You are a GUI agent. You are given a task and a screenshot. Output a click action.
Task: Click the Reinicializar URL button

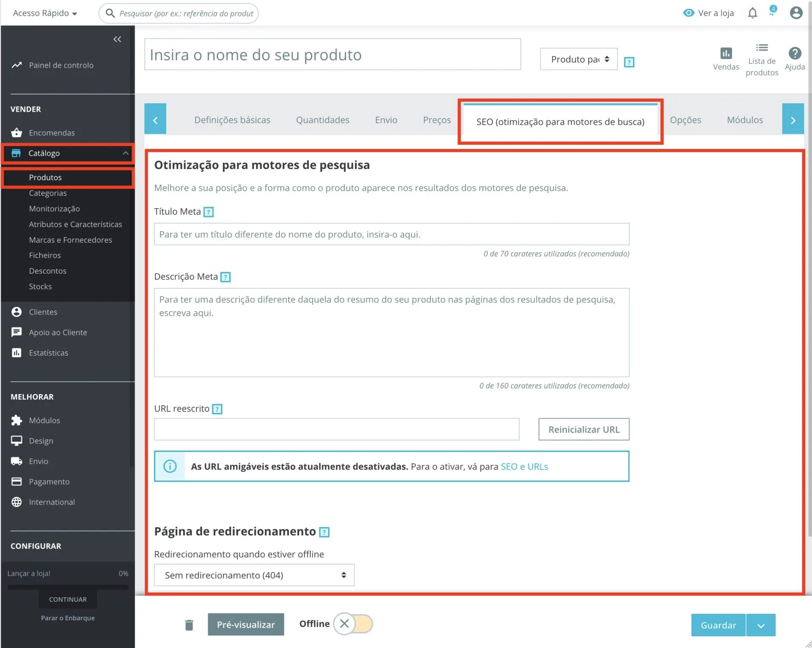[x=583, y=429]
